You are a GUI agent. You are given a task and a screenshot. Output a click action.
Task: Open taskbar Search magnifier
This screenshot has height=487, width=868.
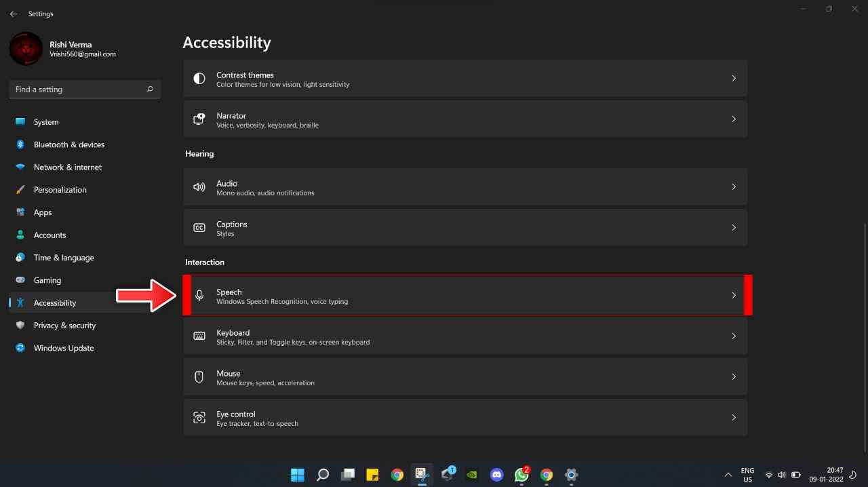323,475
